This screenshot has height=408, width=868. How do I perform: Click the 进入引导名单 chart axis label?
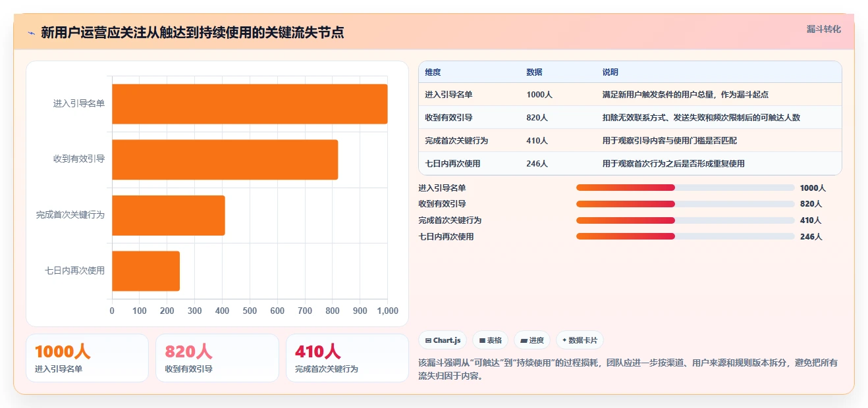tap(79, 104)
